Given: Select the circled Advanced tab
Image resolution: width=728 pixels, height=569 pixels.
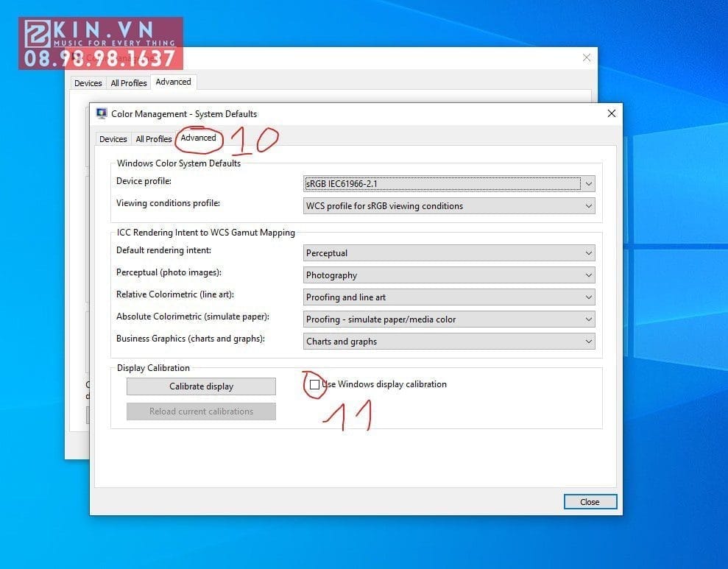Looking at the screenshot, I should tap(197, 138).
